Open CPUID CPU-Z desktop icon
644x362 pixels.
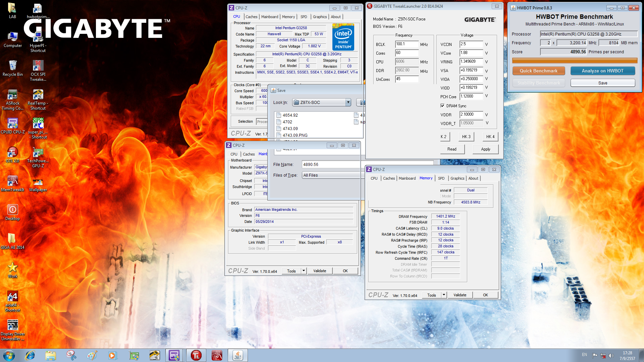pyautogui.click(x=12, y=126)
